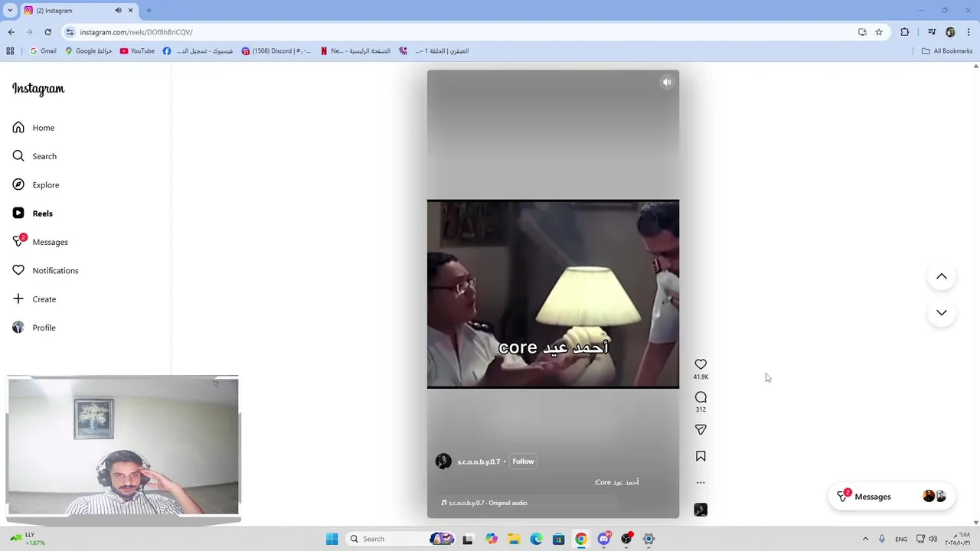Open the Notifications panel
980x551 pixels.
[46, 270]
